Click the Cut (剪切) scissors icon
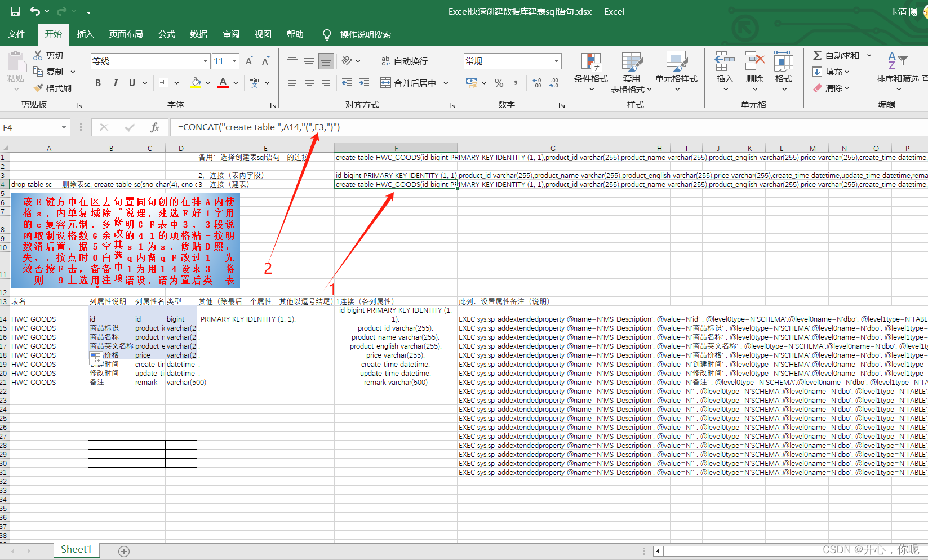 38,55
